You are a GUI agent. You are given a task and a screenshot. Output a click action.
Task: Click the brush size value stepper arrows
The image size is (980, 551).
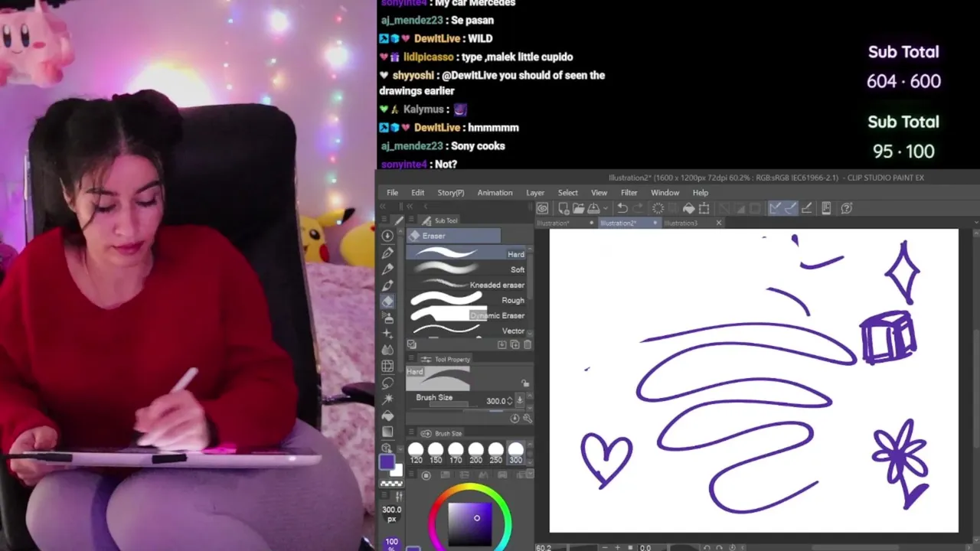pyautogui.click(x=510, y=401)
